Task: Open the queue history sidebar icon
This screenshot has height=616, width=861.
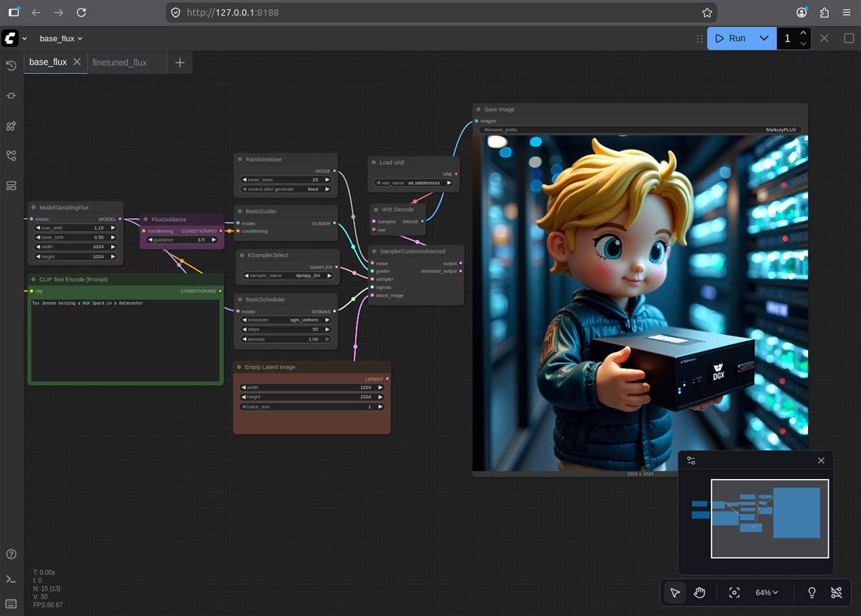Action: (x=11, y=65)
